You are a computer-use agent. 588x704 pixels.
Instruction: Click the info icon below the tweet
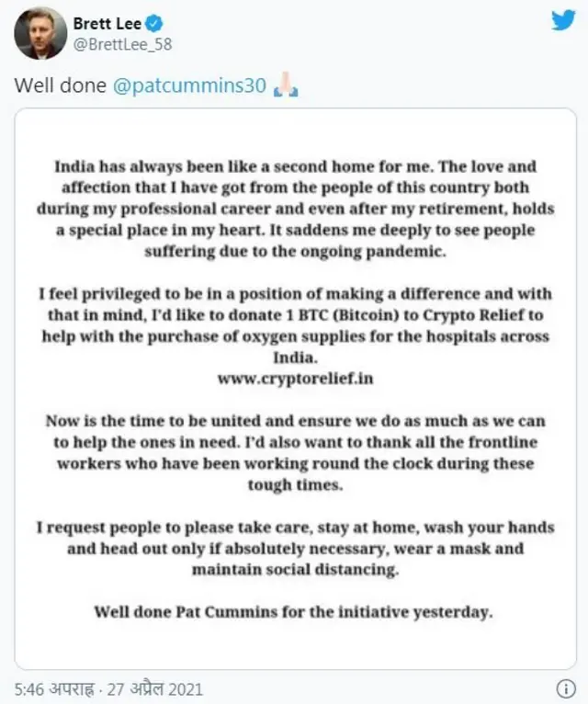[566, 688]
